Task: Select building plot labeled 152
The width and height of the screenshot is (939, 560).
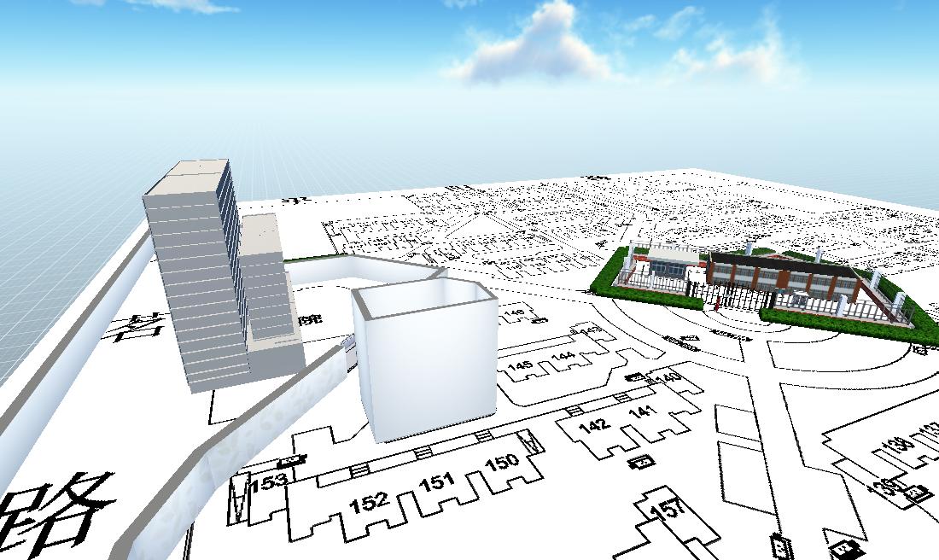Action: pyautogui.click(x=369, y=501)
